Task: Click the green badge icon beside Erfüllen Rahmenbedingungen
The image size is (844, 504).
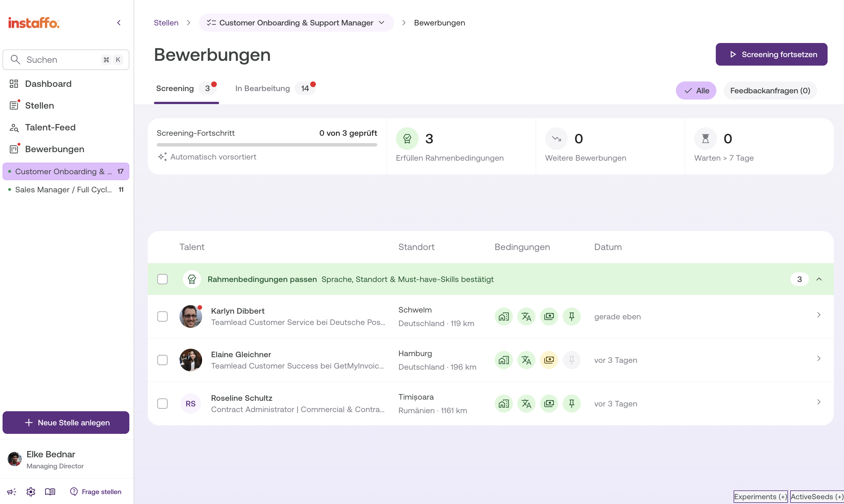Action: [x=407, y=139]
